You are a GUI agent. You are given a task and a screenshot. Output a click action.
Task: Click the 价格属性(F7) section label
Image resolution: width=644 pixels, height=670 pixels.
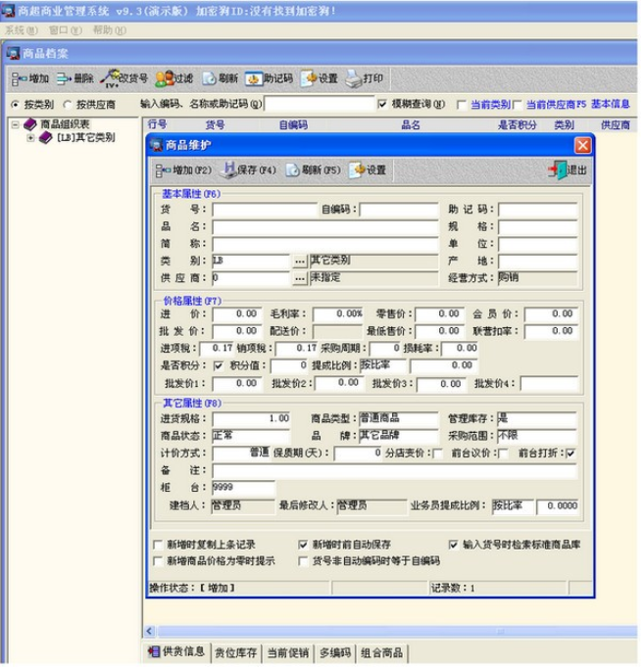(192, 302)
